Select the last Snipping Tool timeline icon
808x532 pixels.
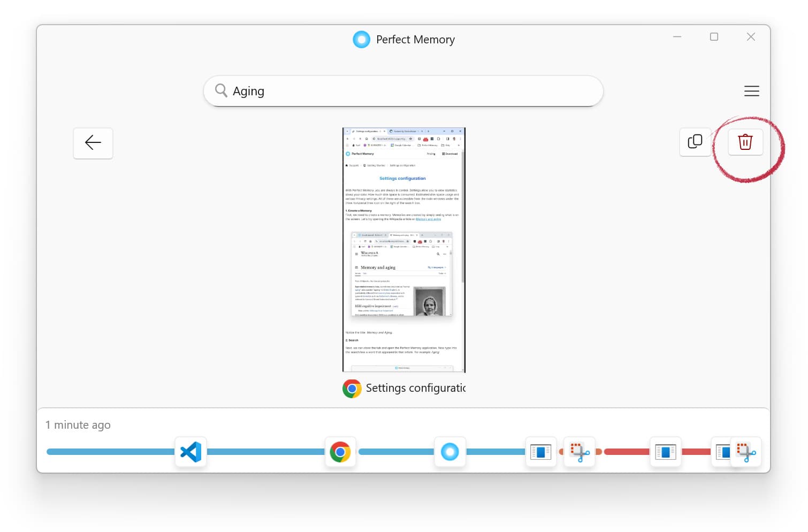746,452
